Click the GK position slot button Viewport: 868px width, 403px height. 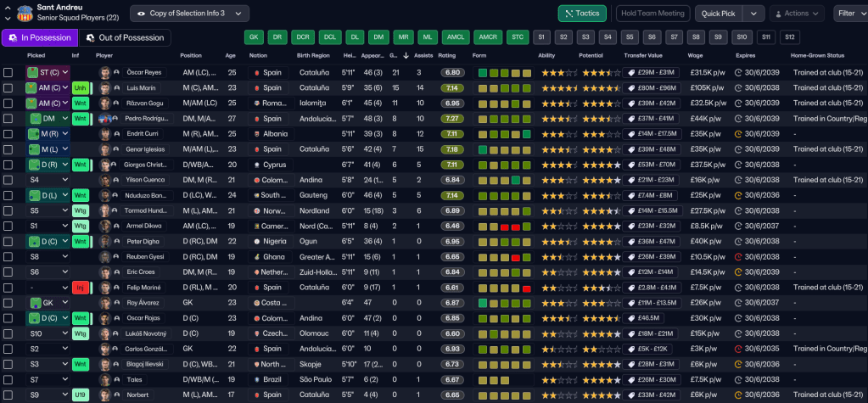pyautogui.click(x=253, y=37)
